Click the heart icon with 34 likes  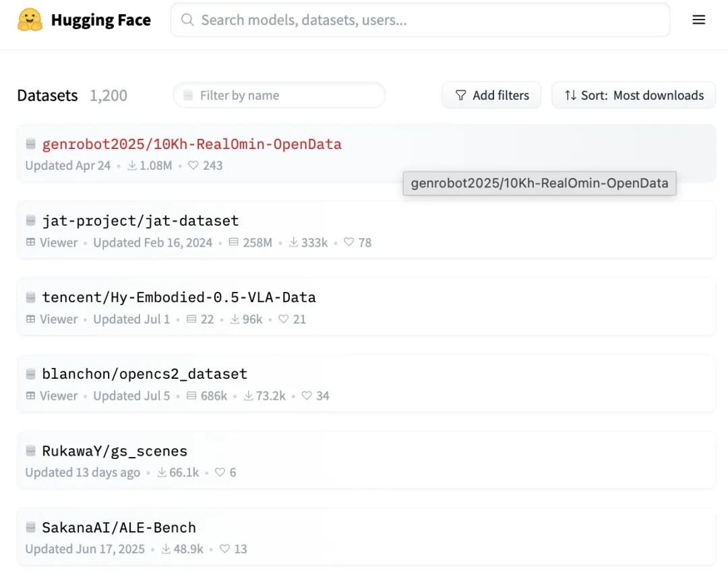tap(307, 395)
